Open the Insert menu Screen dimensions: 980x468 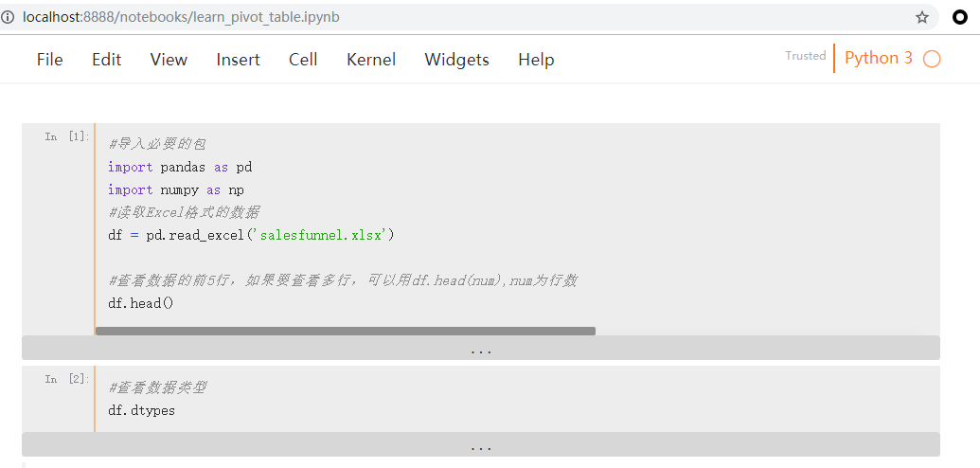[238, 60]
